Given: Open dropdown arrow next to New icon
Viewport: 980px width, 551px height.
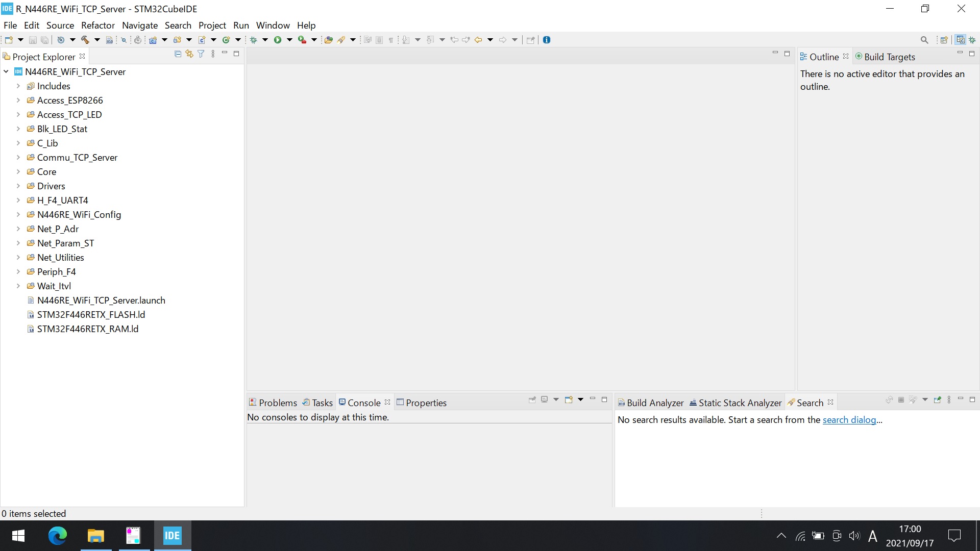Looking at the screenshot, I should [x=20, y=40].
